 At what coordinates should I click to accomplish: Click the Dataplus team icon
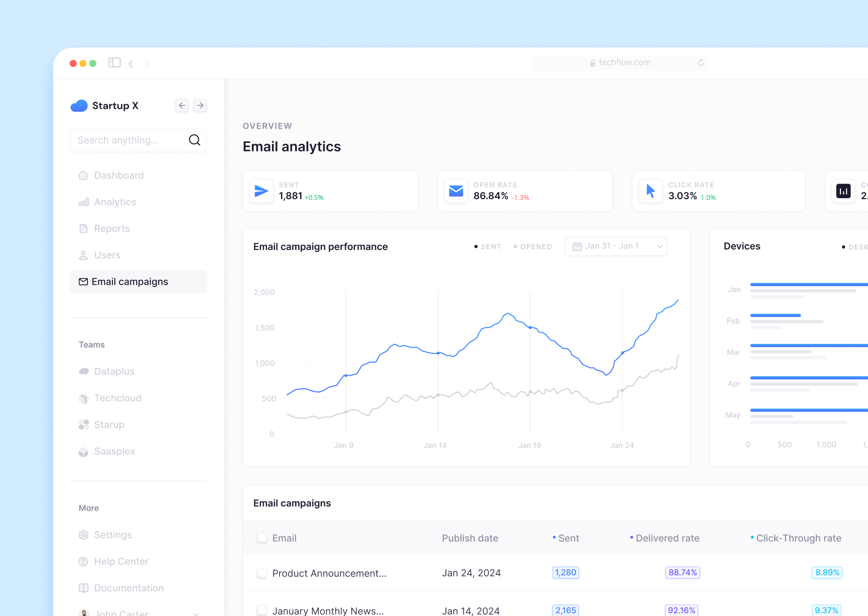coord(83,371)
